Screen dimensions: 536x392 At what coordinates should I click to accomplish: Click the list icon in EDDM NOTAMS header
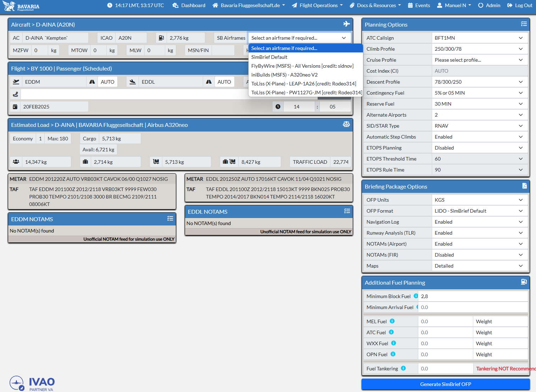point(170,218)
